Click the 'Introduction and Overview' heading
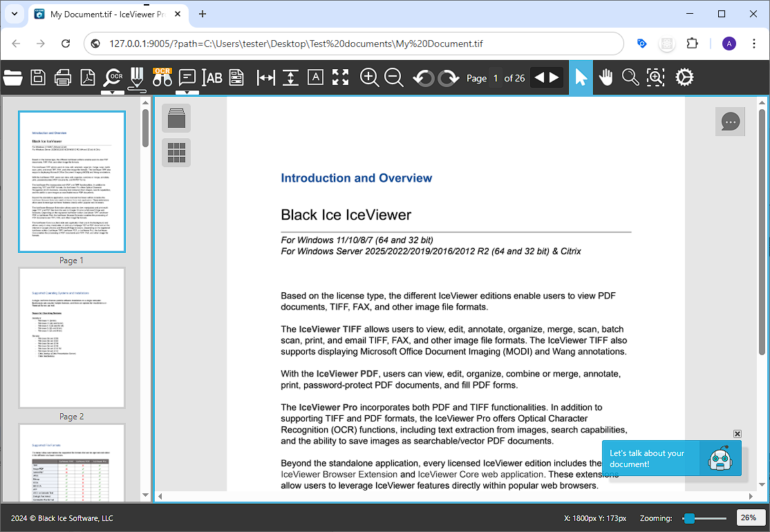Viewport: 770px width, 532px height. (357, 178)
